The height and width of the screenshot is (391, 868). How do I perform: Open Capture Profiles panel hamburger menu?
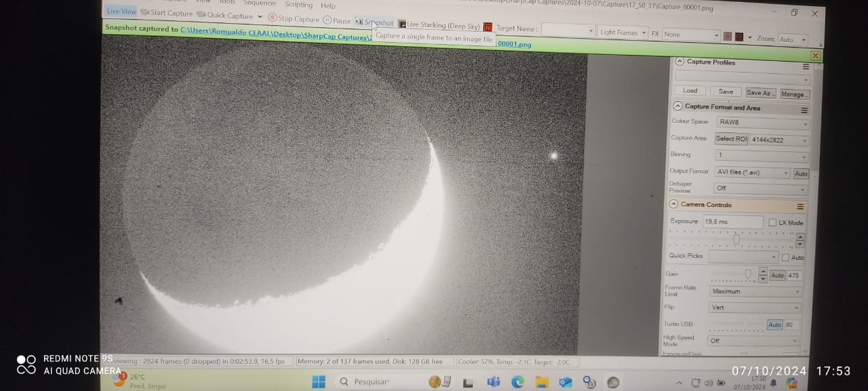(x=806, y=67)
